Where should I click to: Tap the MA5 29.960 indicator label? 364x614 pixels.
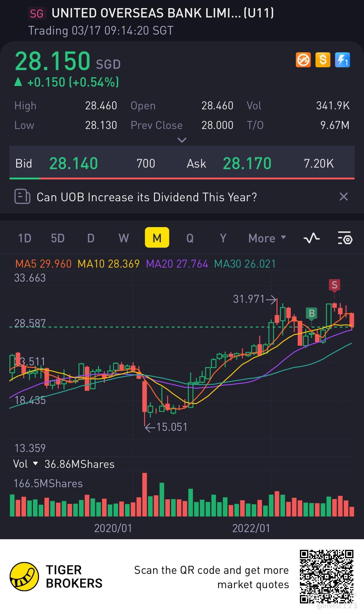pyautogui.click(x=44, y=264)
